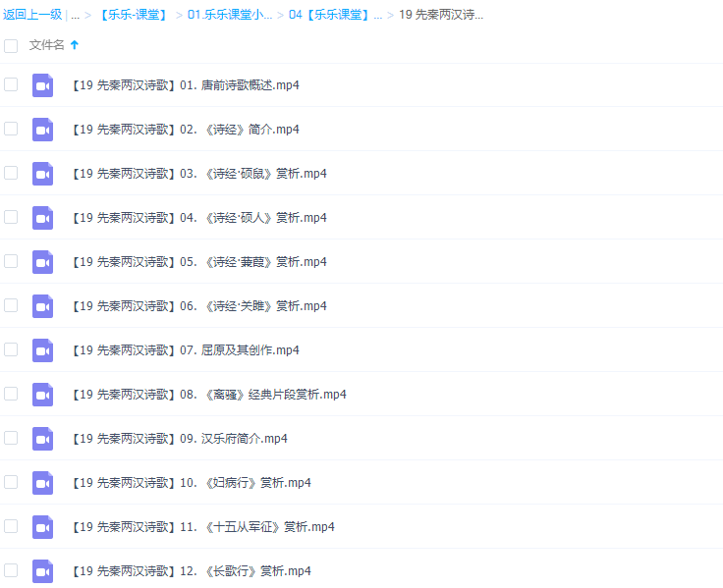Click 返回上一级 to go back

point(33,16)
